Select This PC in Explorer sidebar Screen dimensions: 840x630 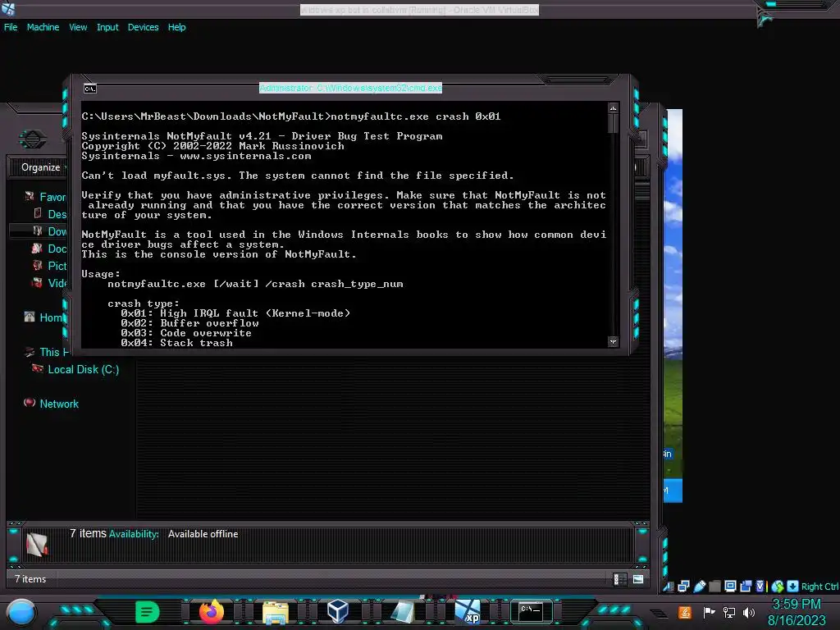click(x=55, y=352)
